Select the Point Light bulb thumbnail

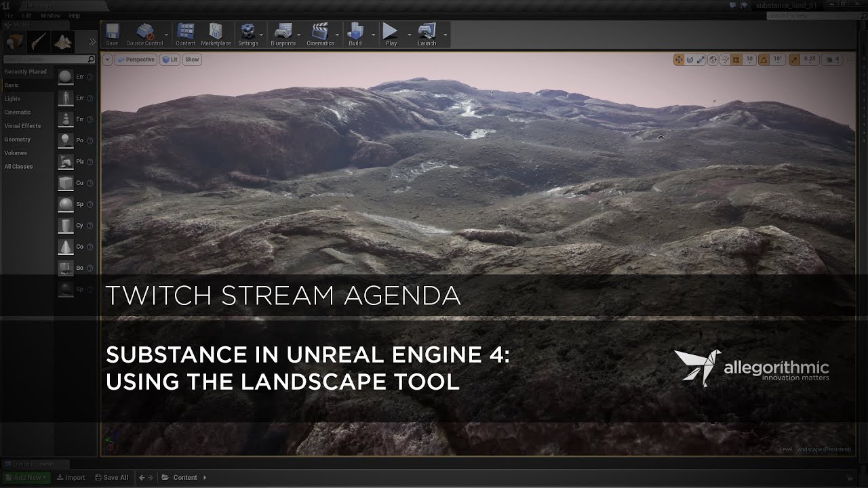[x=65, y=140]
